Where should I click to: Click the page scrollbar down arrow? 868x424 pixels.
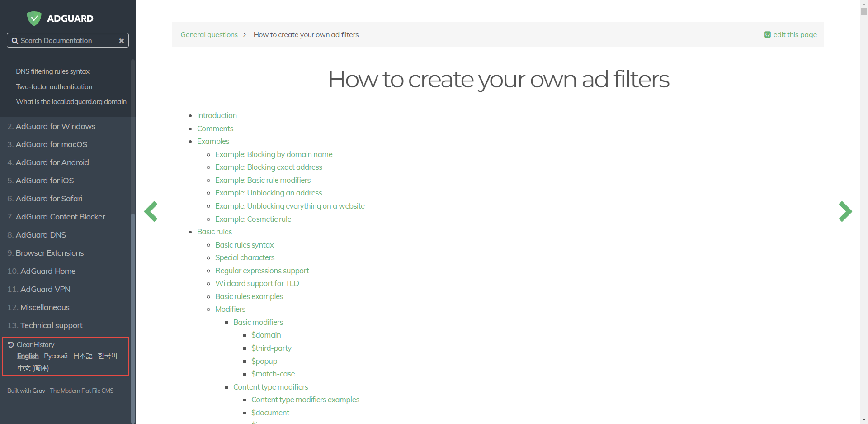click(x=864, y=420)
